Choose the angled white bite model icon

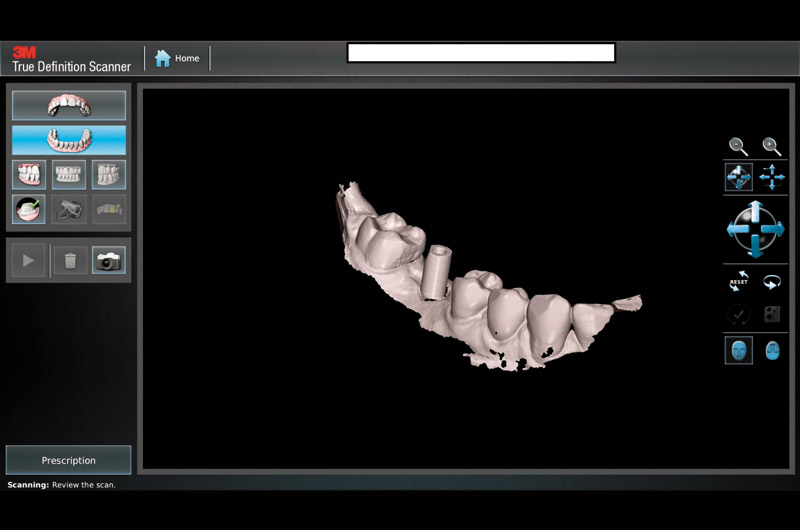(x=109, y=174)
